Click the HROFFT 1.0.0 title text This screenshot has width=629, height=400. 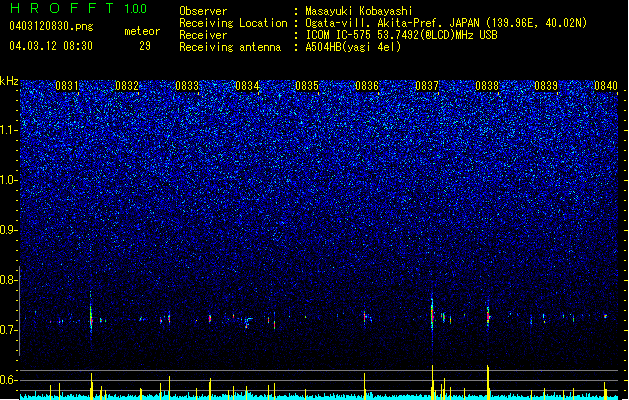[x=78, y=8]
